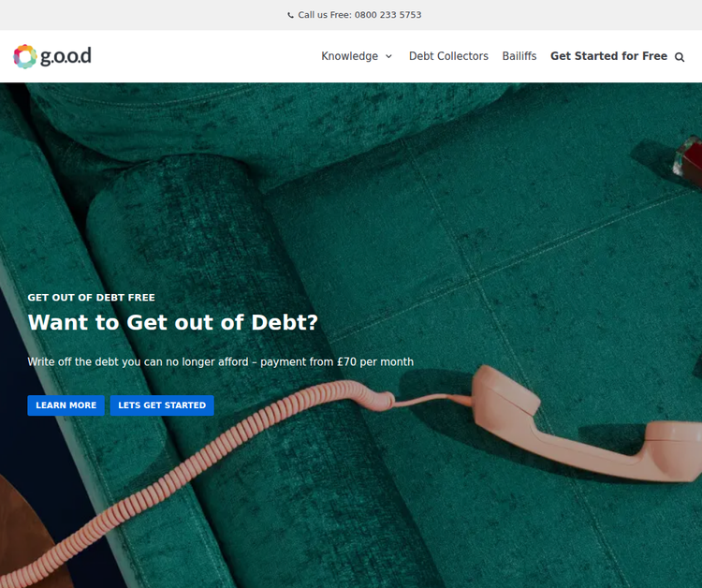Go to Debt Collectors page
Screen dimensions: 702x588
point(448,56)
